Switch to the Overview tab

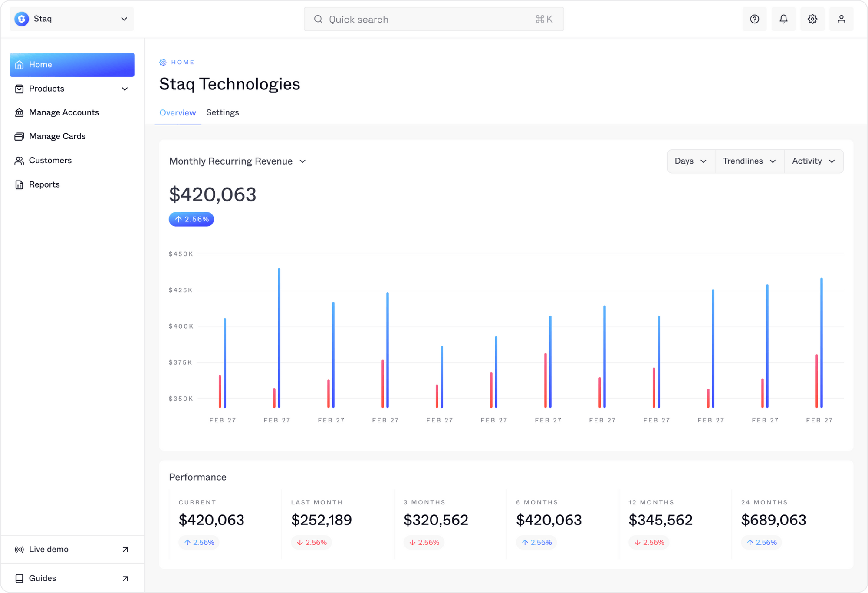pos(178,112)
